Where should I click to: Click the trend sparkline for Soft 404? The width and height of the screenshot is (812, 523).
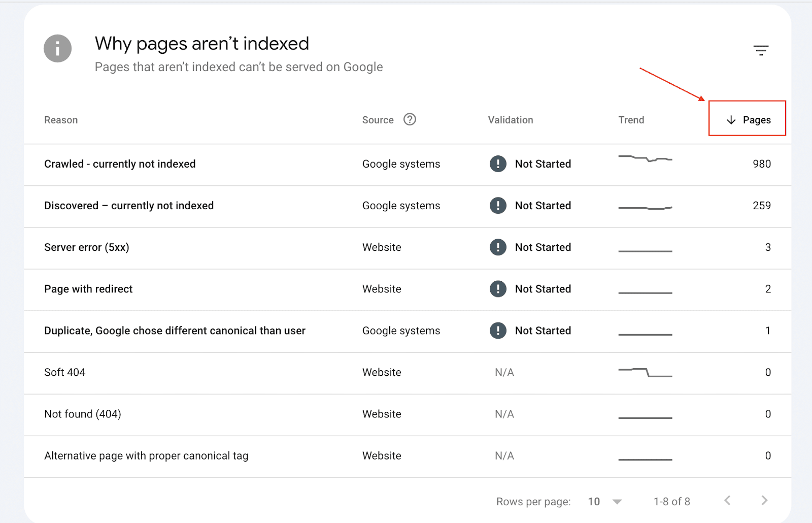coord(645,372)
